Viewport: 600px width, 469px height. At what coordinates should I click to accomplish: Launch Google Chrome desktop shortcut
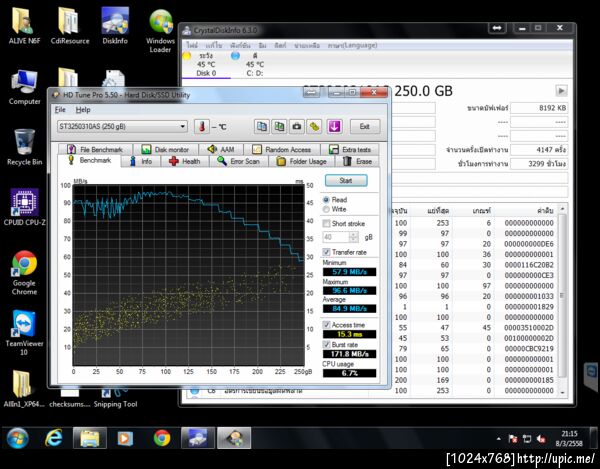click(x=24, y=272)
